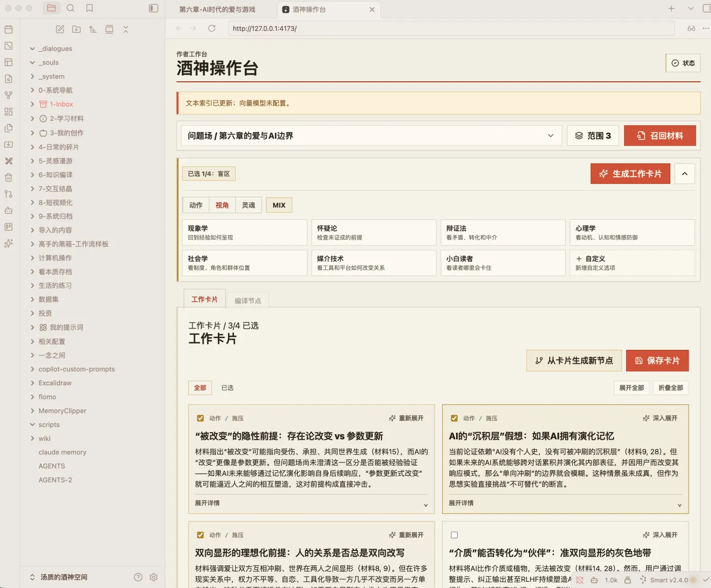711x588 pixels.
Task: Uncheck the 双向显形的理想化前提 card checkbox
Action: (x=200, y=535)
